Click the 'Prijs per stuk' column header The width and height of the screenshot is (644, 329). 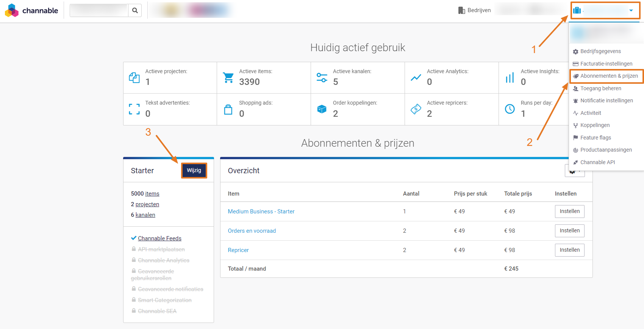click(470, 194)
